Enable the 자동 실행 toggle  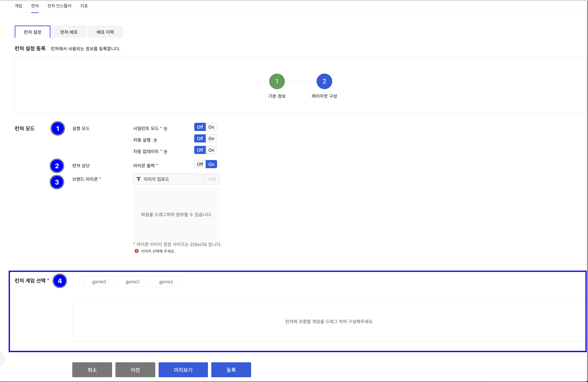click(211, 138)
